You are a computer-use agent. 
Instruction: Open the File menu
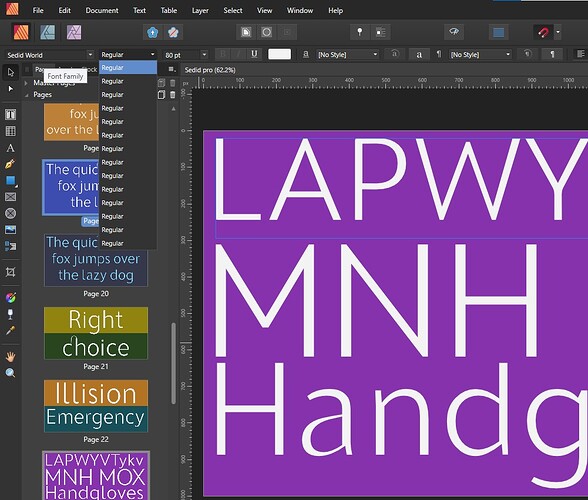(x=38, y=11)
